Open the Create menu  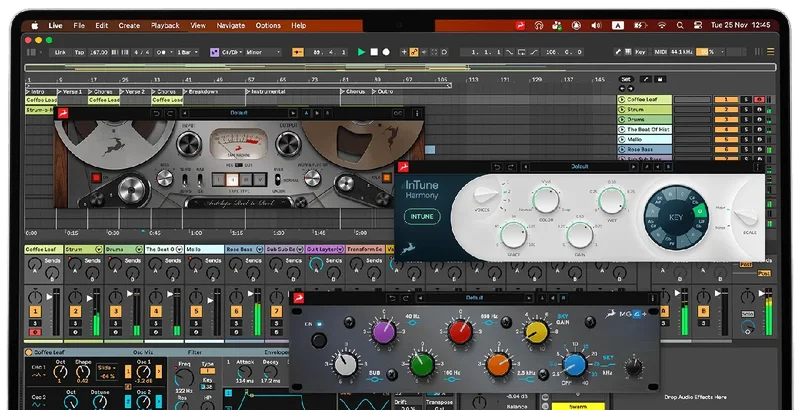tap(129, 25)
